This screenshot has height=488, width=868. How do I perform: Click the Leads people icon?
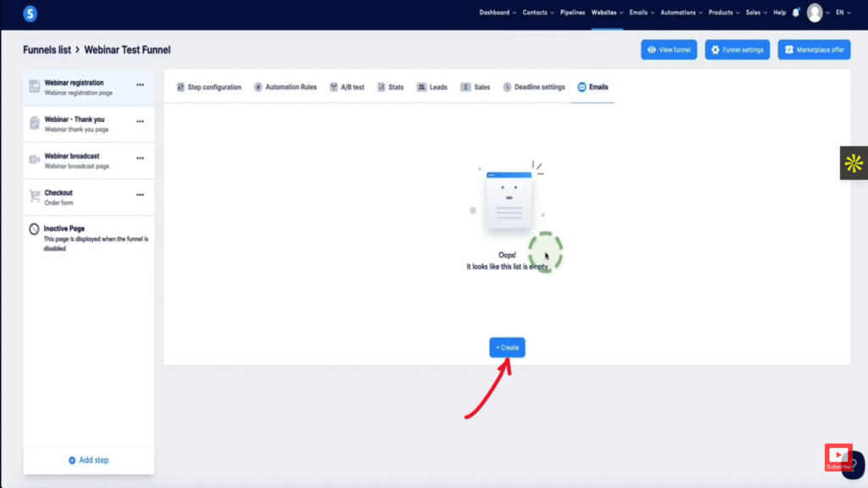pyautogui.click(x=421, y=87)
